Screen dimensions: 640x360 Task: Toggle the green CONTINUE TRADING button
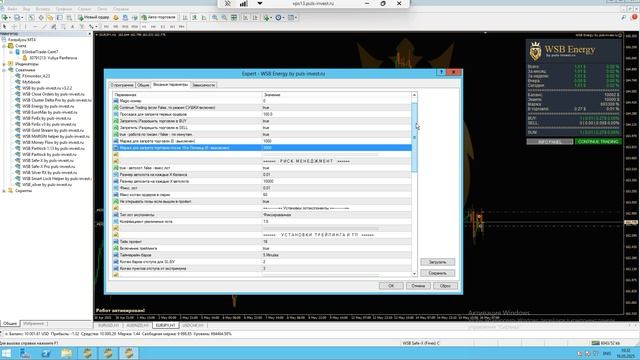coord(598,142)
